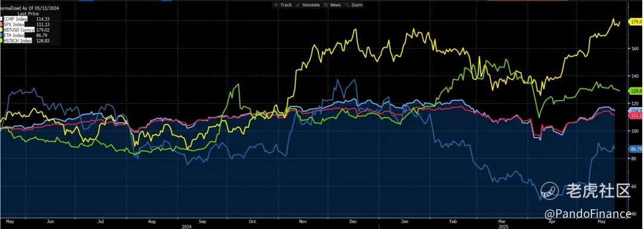Open the News overlay button

tap(333, 5)
